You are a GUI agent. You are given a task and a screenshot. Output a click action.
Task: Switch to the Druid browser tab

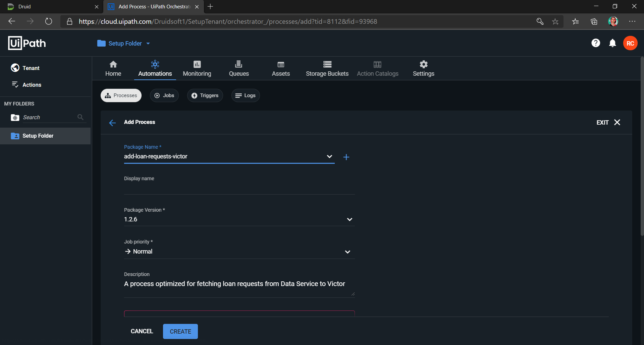[x=52, y=7]
